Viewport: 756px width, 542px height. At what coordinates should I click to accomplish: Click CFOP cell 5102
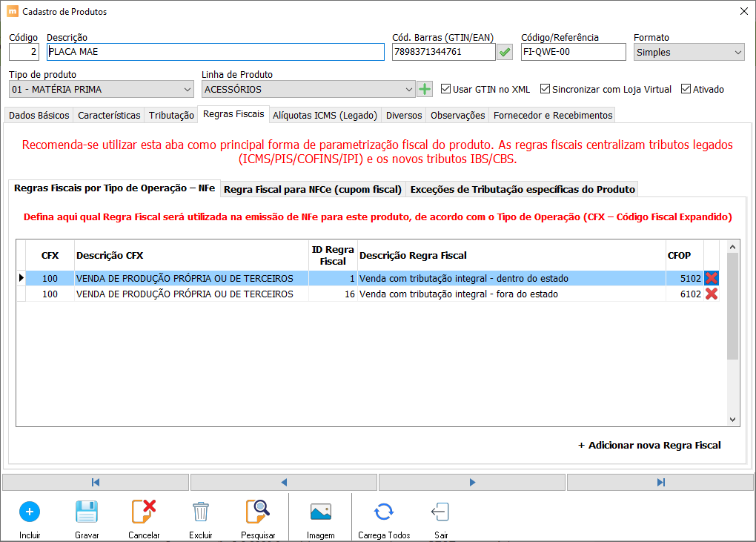coord(685,278)
